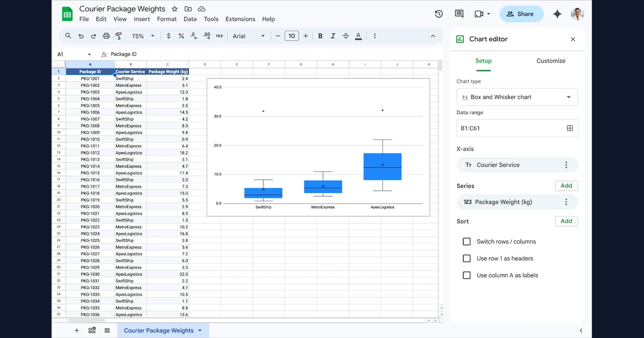The image size is (644, 338).
Task: Print the spreadsheet
Action: 106,36
